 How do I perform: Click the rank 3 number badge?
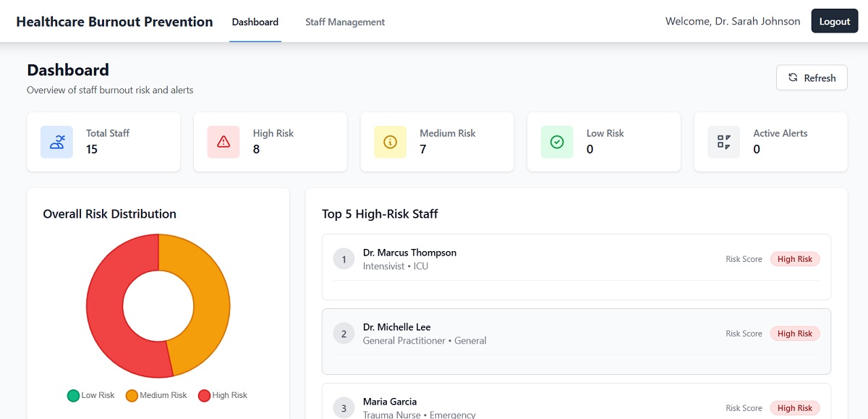(x=344, y=408)
